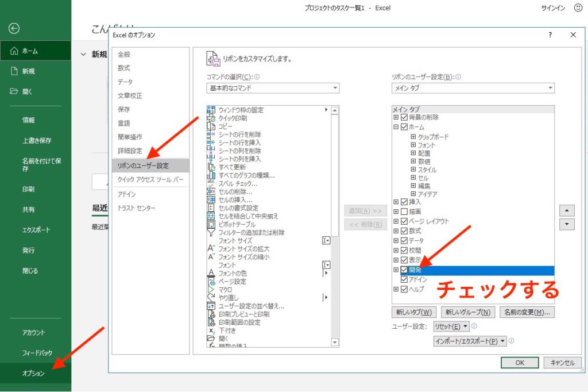Screen dimensions: 588x392
Task: Click the キャンセル button
Action: tap(563, 363)
